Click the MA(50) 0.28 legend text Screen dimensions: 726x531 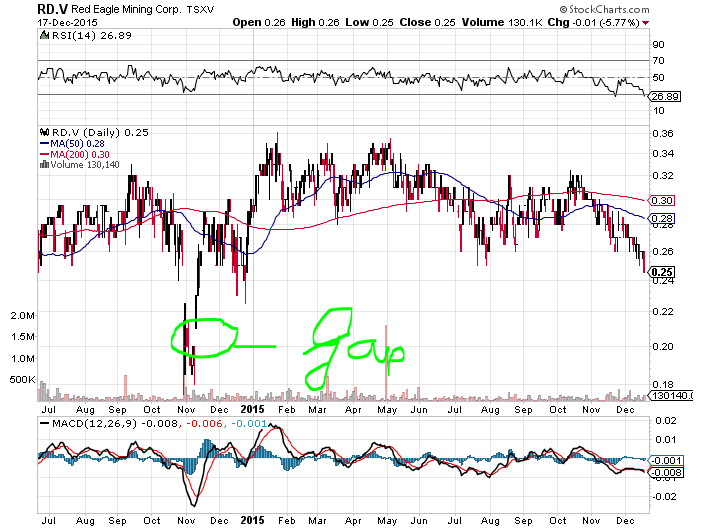77,144
